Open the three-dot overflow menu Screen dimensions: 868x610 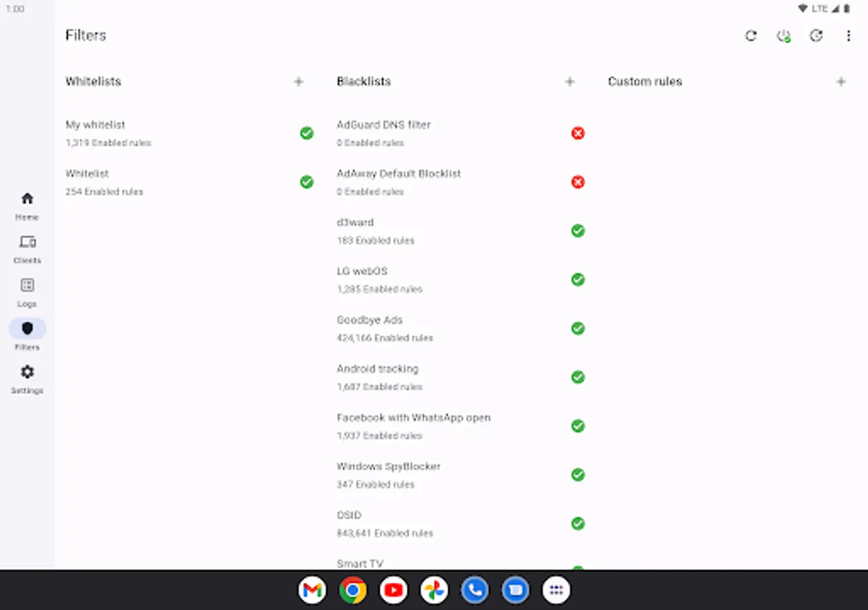[x=848, y=36]
